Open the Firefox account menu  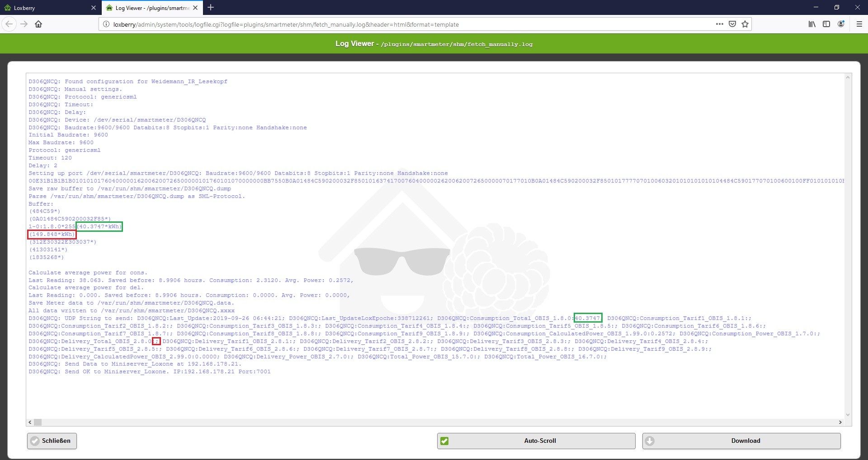click(x=841, y=24)
